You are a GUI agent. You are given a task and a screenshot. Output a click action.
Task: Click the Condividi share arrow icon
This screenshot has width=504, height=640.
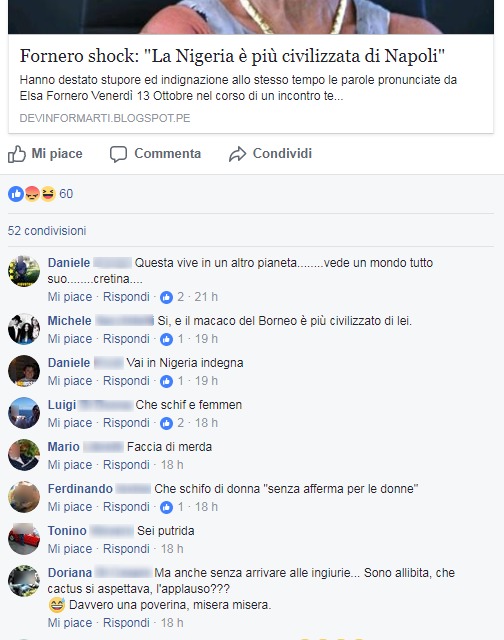pyautogui.click(x=237, y=154)
